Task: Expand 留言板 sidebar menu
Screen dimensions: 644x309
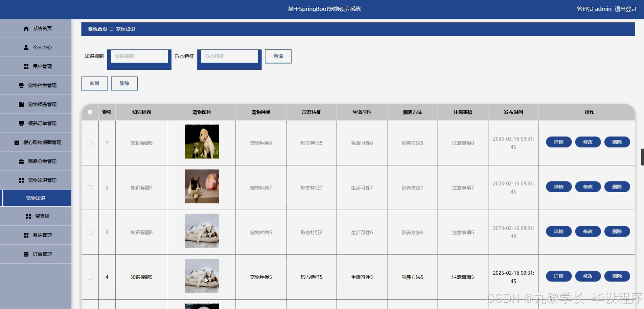Action: click(36, 216)
